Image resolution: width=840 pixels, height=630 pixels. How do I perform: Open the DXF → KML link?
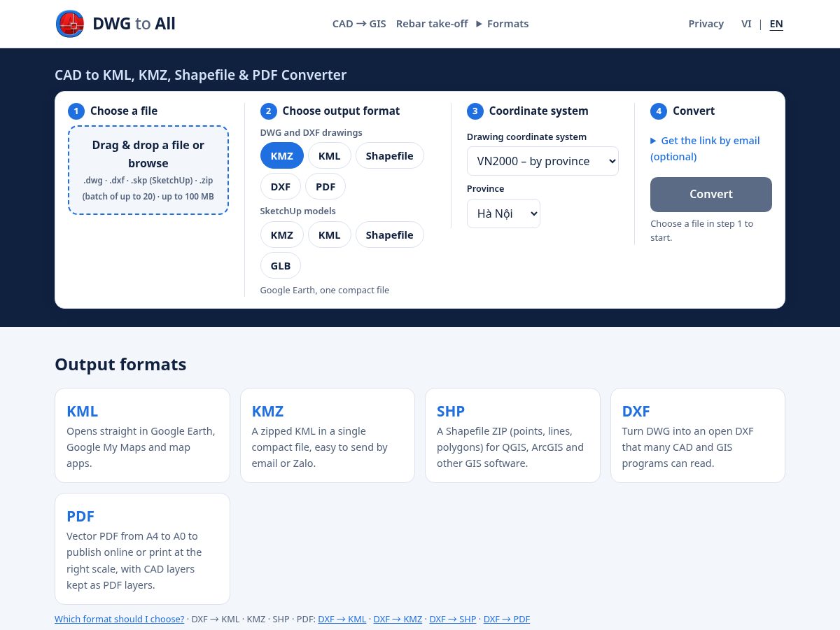(342, 619)
